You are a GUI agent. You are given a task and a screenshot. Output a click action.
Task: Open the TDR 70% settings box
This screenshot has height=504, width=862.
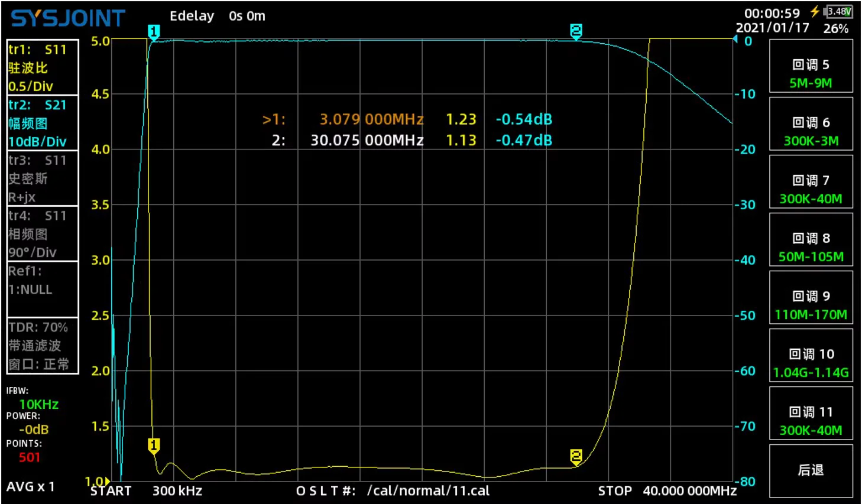coord(43,345)
